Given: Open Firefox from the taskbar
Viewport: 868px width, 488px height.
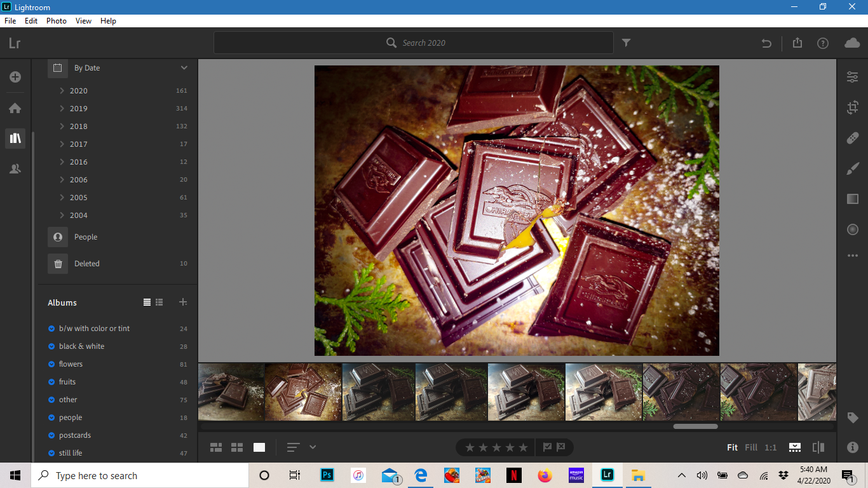Looking at the screenshot, I should (x=545, y=475).
